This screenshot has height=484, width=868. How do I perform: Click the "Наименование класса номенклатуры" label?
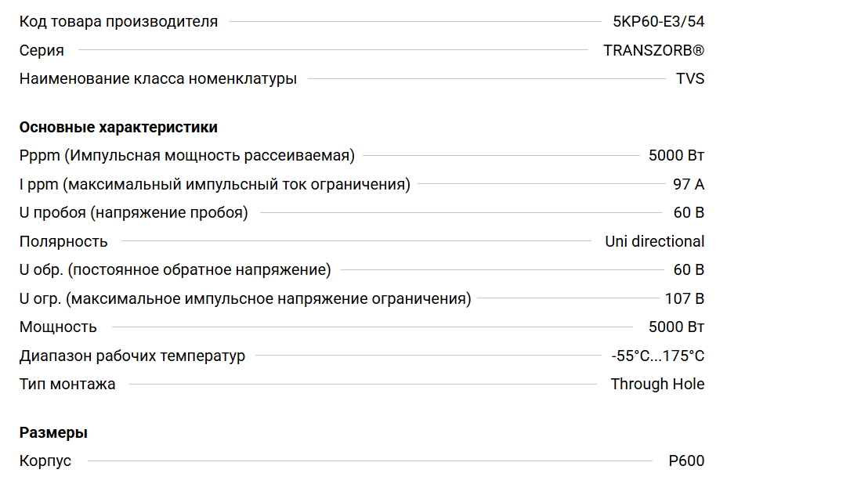pyautogui.click(x=157, y=78)
